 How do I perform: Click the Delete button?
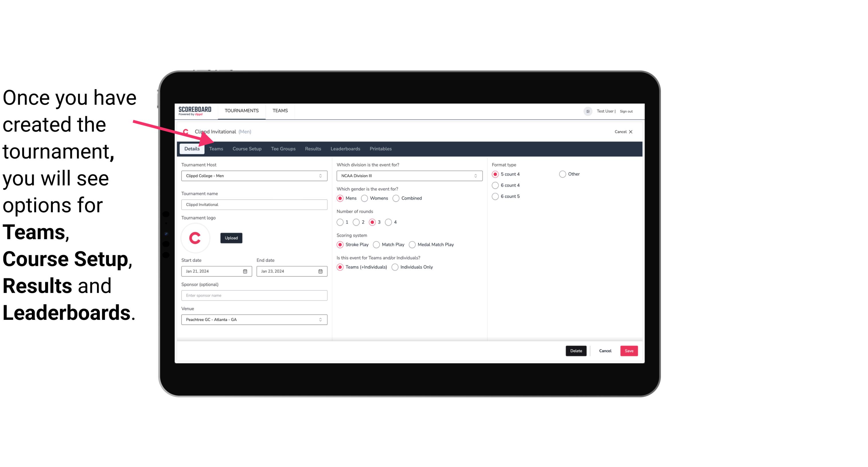point(575,351)
